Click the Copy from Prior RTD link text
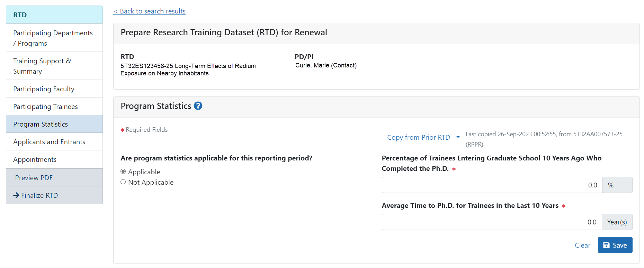Screen dimensions: 644x268 coord(418,137)
